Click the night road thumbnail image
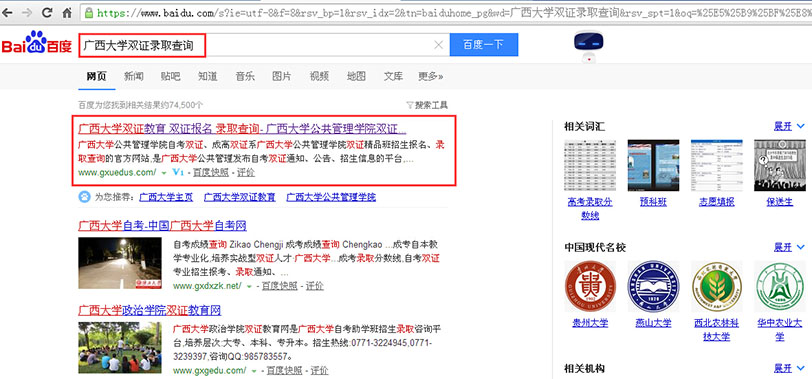The image size is (812, 379). [x=120, y=263]
